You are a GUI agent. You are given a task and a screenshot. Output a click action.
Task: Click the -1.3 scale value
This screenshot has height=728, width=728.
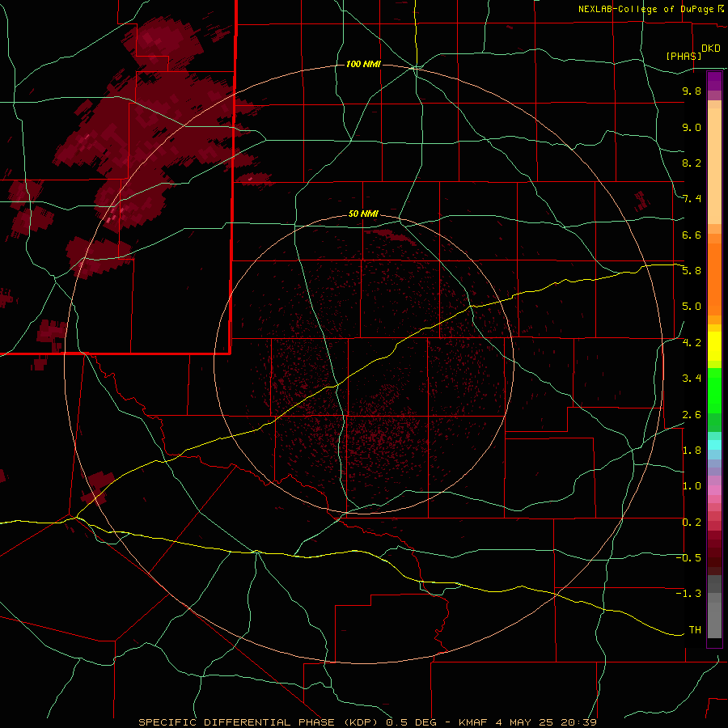coord(688,594)
